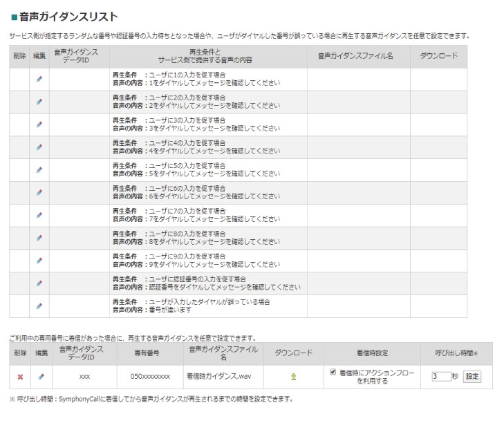Viewport: 504px width, 421px height.
Task: Edit guidance for prompting input of 9
Action: pyautogui.click(x=39, y=261)
